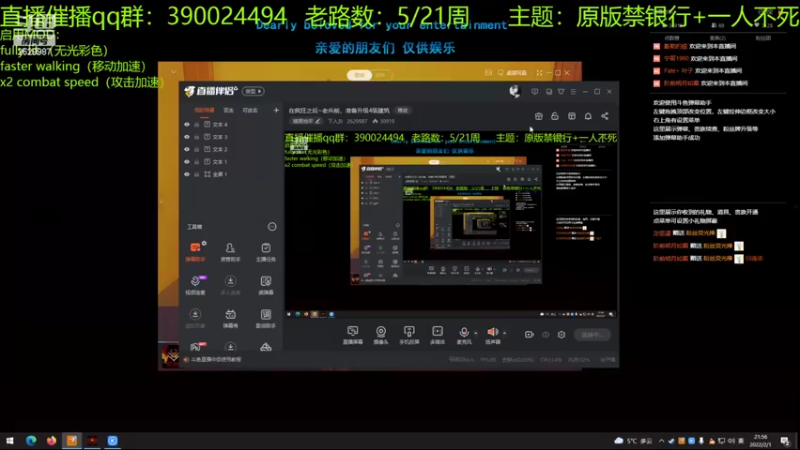The width and height of the screenshot is (800, 450).
Task: Add a 多媒体 multimedia source
Action: [x=438, y=335]
